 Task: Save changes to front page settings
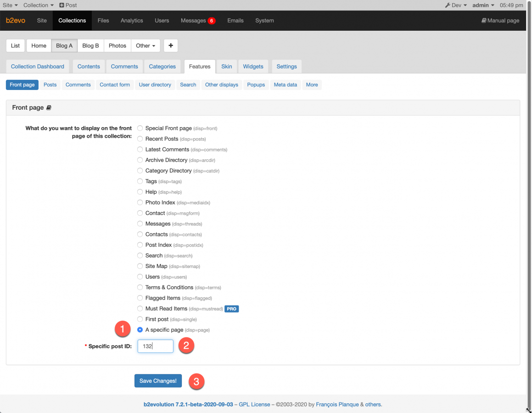pyautogui.click(x=158, y=380)
